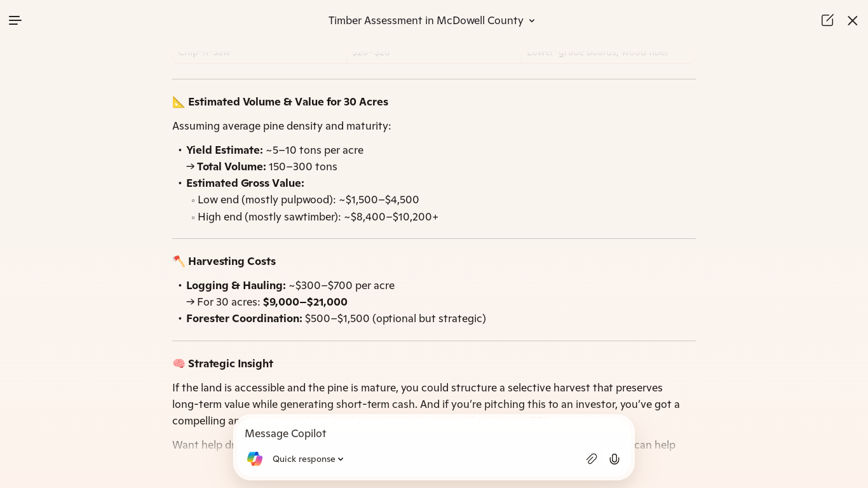Click axe emoji beside Harvesting Costs
Viewport: 868px width, 488px height.
click(179, 261)
